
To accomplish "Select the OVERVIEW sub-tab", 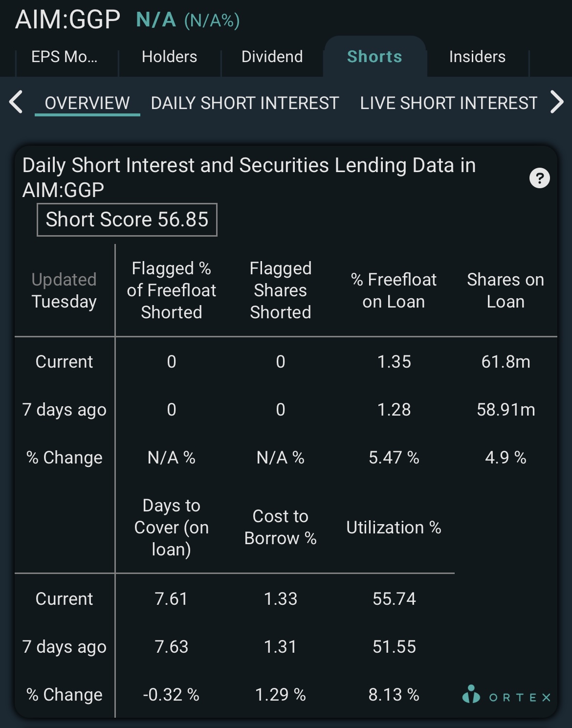I will point(88,103).
